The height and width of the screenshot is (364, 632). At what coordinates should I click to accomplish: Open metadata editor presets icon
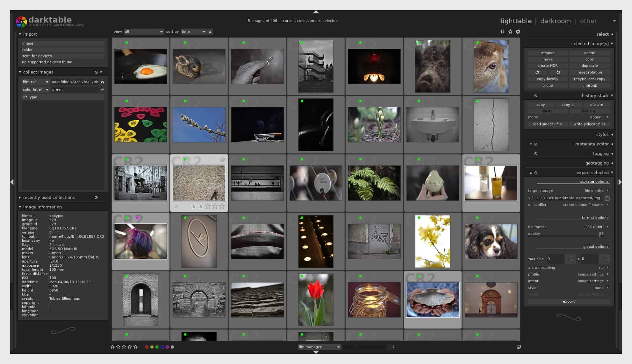[531, 144]
